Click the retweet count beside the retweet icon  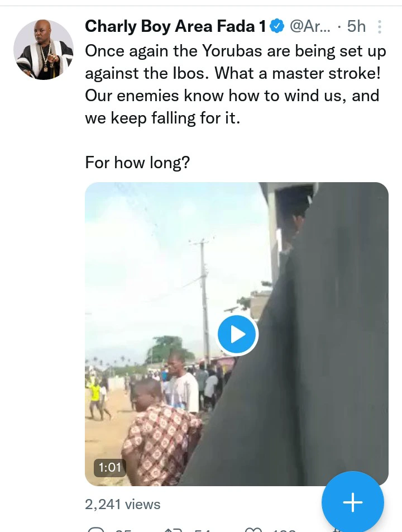click(x=201, y=529)
